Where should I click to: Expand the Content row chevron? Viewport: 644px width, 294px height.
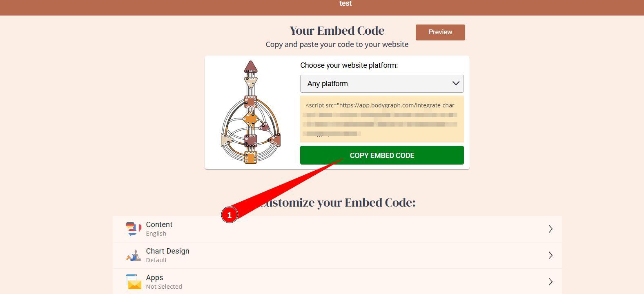(550, 229)
